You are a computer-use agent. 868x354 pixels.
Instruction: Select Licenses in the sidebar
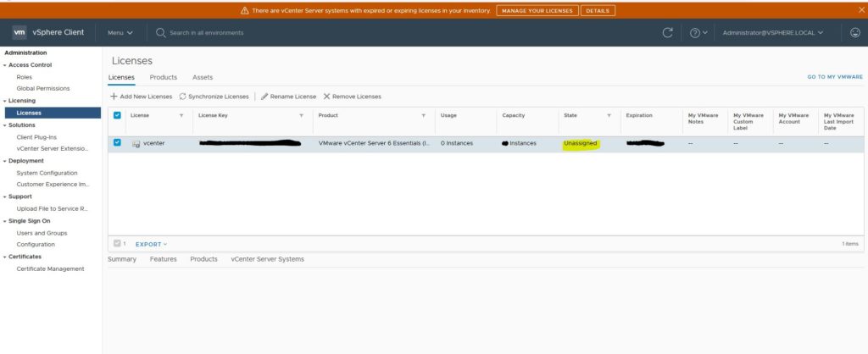click(x=53, y=113)
